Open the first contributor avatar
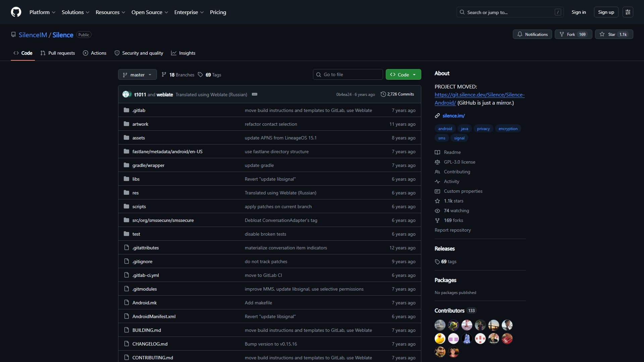This screenshot has width=644, height=362. pyautogui.click(x=440, y=325)
